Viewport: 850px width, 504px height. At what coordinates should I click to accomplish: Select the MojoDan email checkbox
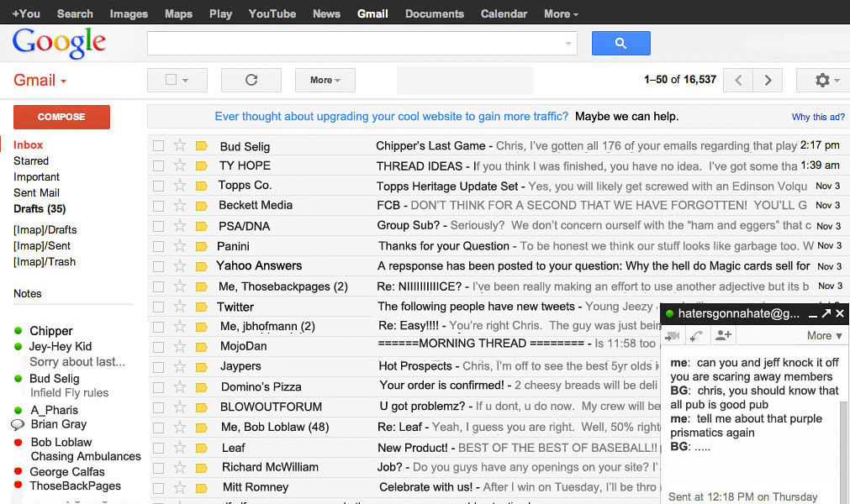click(158, 347)
